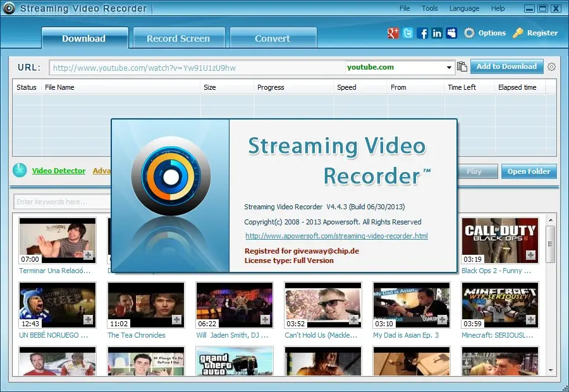Image resolution: width=569 pixels, height=392 pixels.
Task: Open the Facebook share icon
Action: point(422,33)
